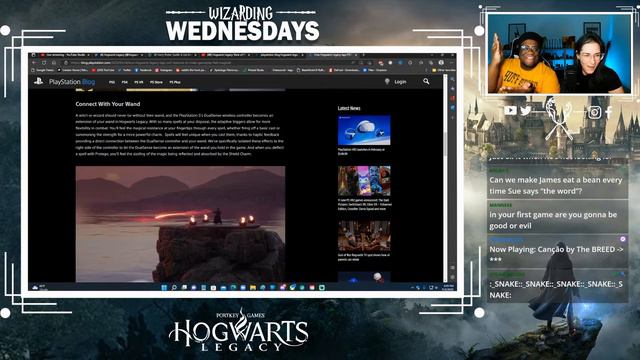Open the PS Store menu item

tap(156, 82)
